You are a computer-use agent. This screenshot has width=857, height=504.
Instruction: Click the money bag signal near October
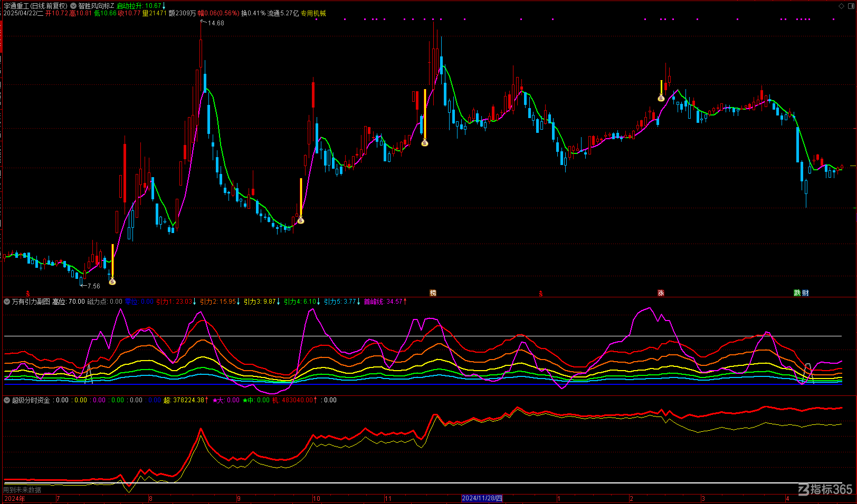(301, 220)
